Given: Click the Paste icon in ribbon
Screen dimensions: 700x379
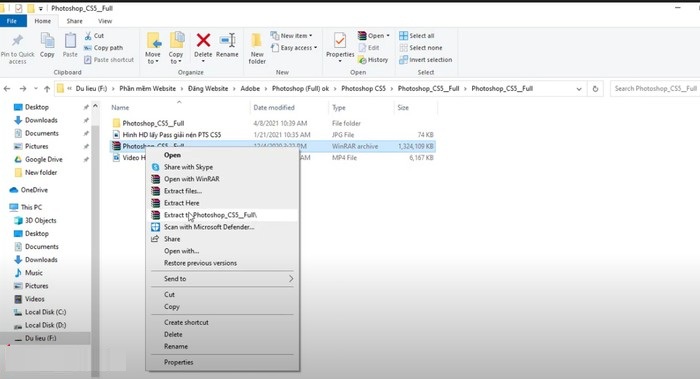Looking at the screenshot, I should [70, 41].
